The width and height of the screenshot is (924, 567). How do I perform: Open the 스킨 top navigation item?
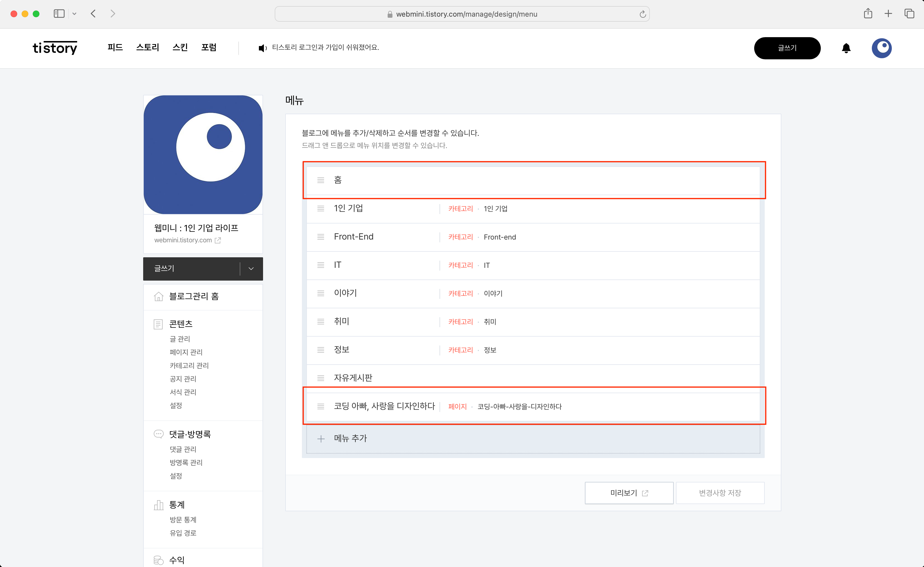click(180, 48)
